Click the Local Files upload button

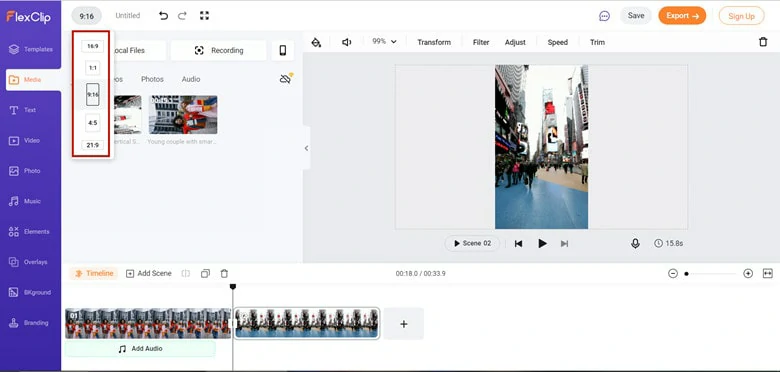click(139, 50)
